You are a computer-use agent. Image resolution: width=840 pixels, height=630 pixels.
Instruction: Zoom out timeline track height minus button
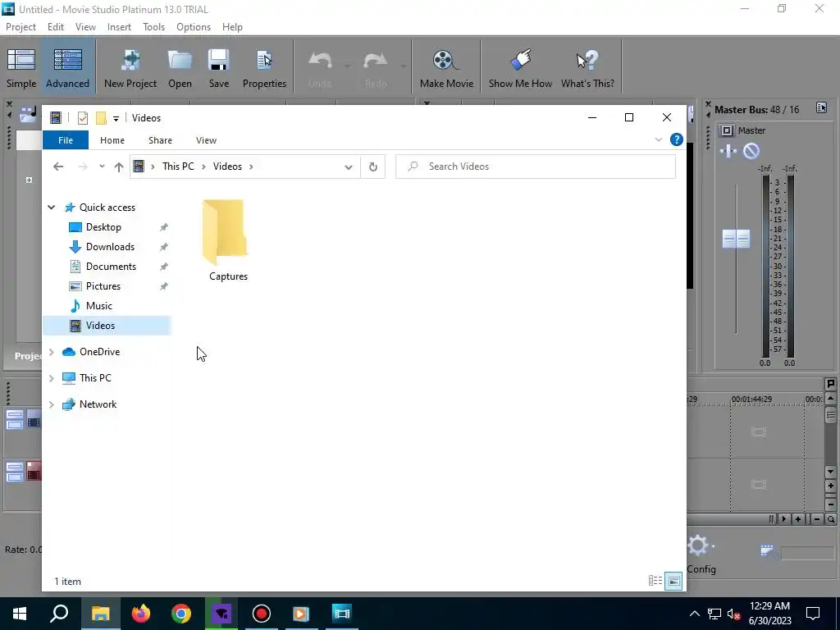pos(831,504)
